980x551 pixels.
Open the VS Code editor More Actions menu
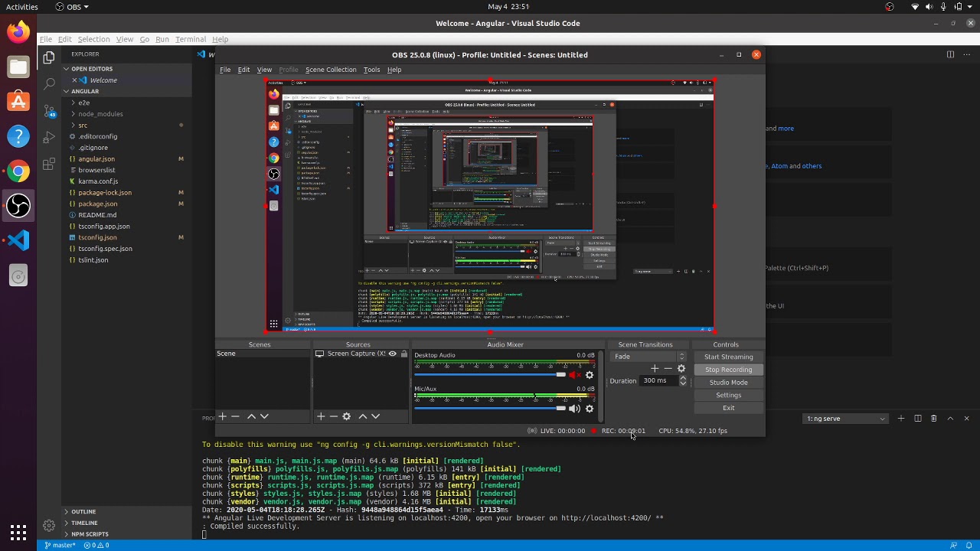point(966,54)
